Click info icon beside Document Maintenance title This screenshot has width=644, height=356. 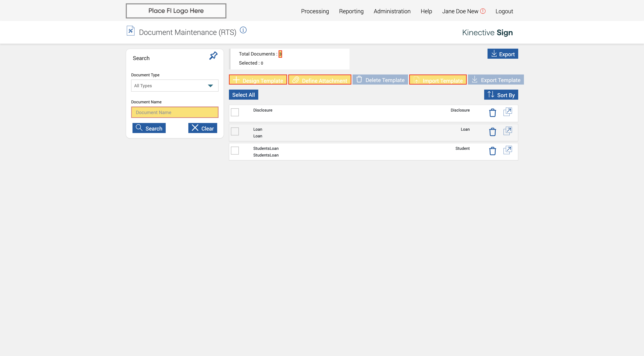pos(243,30)
